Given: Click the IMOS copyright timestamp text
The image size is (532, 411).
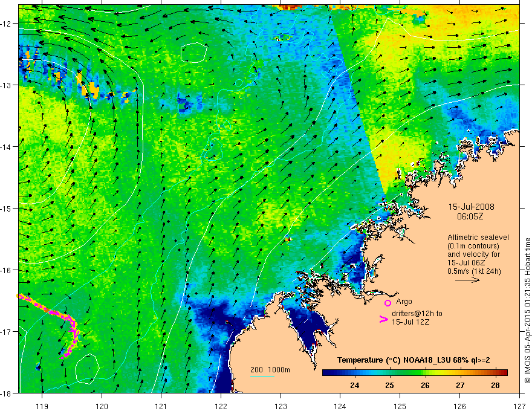Looking at the screenshot, I should [527, 310].
